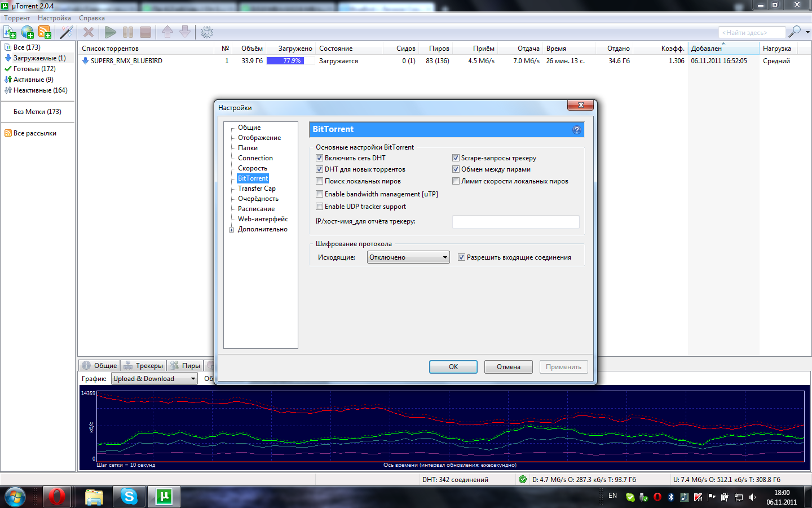Viewport: 812px width, 508px height.
Task: Enable 'Поиск локальных пиров' checkbox
Action: click(x=319, y=181)
